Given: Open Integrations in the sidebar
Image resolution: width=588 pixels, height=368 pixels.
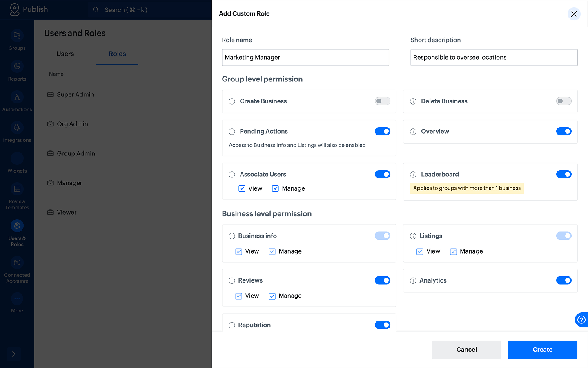Looking at the screenshot, I should tap(17, 132).
